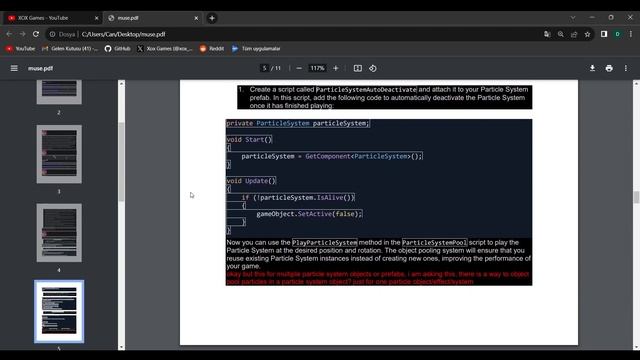Click the PlayParticleSystem method name

coord(324,242)
